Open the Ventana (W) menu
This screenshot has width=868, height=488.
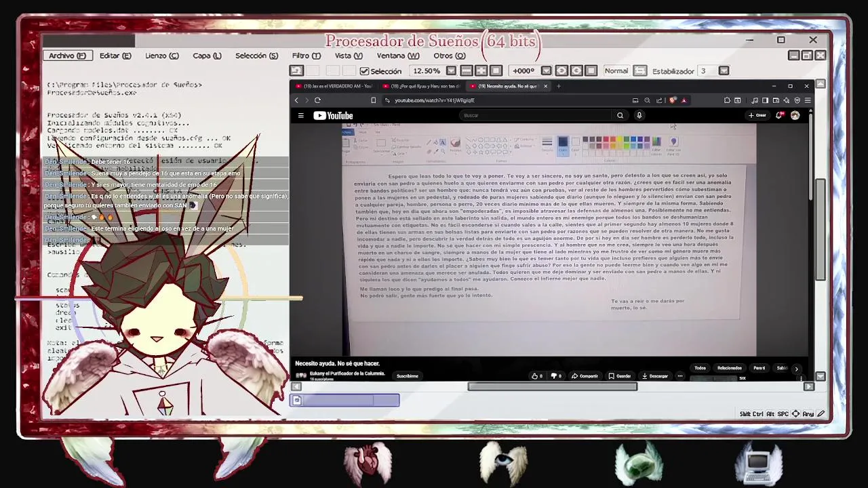(398, 56)
